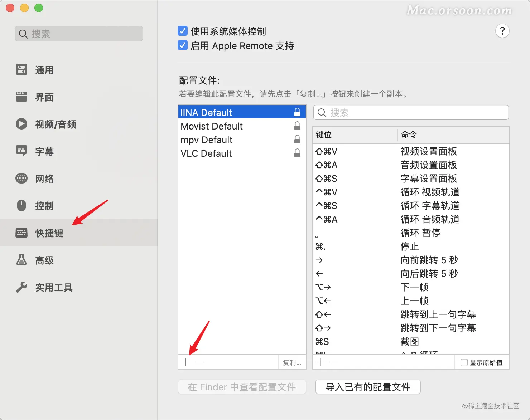Click the lock icon on mpv Default
This screenshot has width=530, height=420.
coord(297,140)
